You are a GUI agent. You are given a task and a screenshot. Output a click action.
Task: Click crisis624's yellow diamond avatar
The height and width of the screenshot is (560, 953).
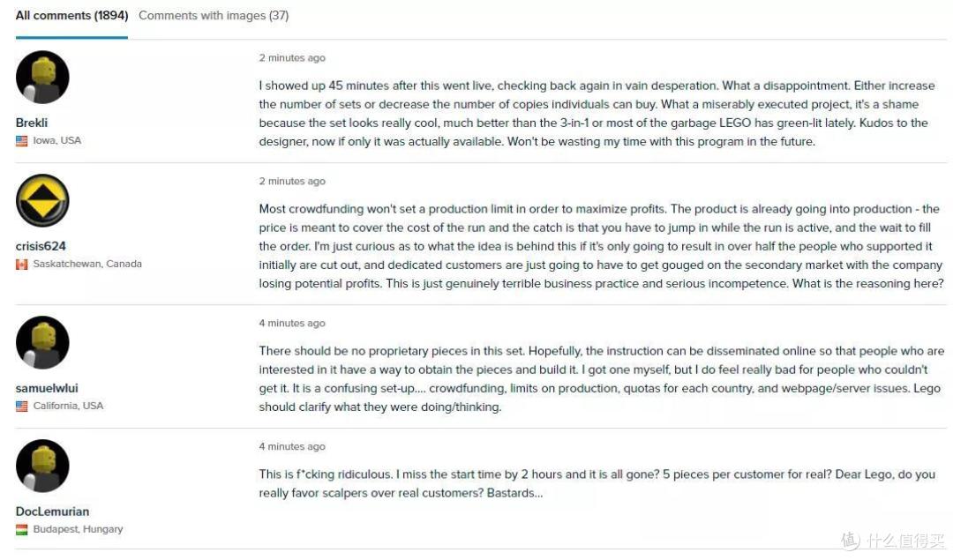point(42,200)
